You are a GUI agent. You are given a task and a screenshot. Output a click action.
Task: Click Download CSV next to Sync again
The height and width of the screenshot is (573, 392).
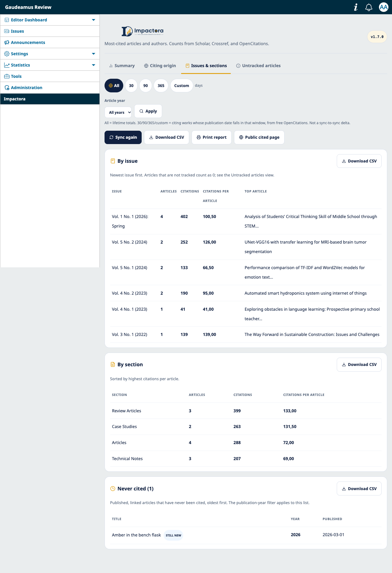167,137
